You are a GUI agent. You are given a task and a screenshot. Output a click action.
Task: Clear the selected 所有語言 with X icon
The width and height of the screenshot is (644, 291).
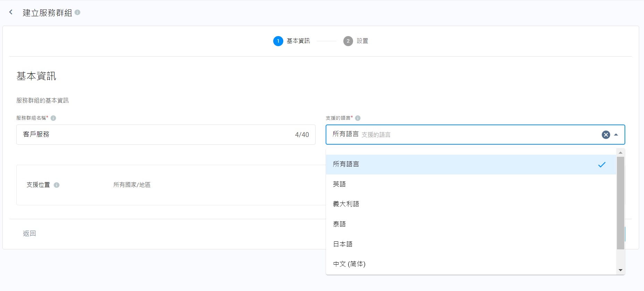[x=606, y=135]
